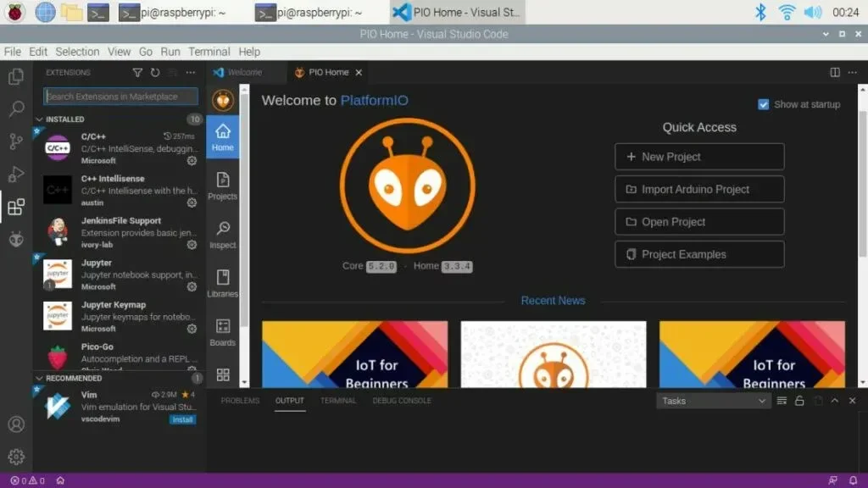Toggle output word wrap list icon
The image size is (868, 488).
[782, 401]
